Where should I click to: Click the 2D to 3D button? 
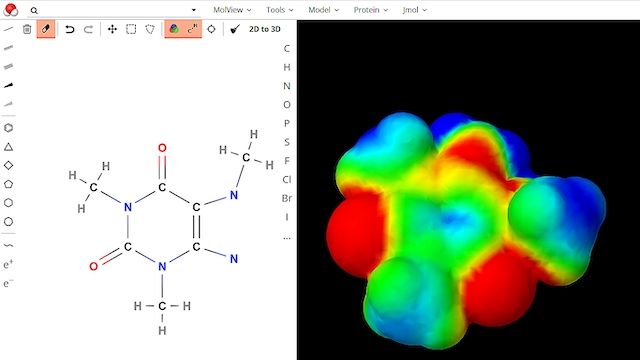coord(265,29)
